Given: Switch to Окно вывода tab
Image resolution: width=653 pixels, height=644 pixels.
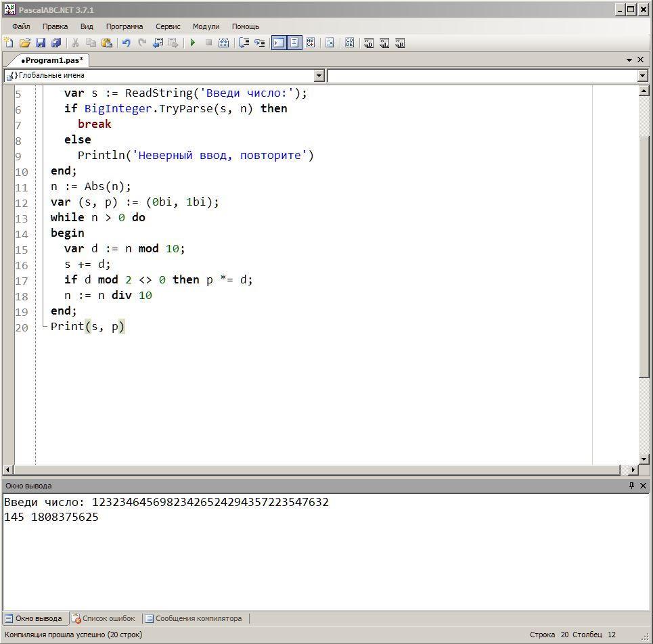Looking at the screenshot, I should tap(34, 618).
